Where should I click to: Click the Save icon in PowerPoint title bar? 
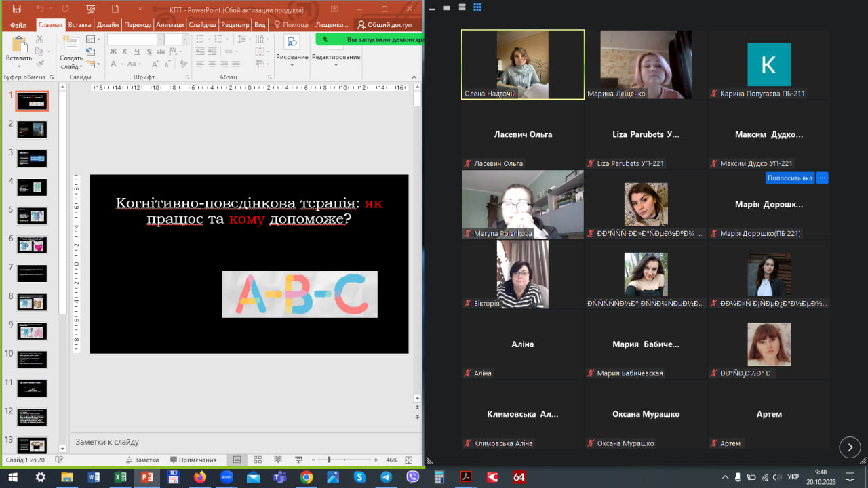17,9
